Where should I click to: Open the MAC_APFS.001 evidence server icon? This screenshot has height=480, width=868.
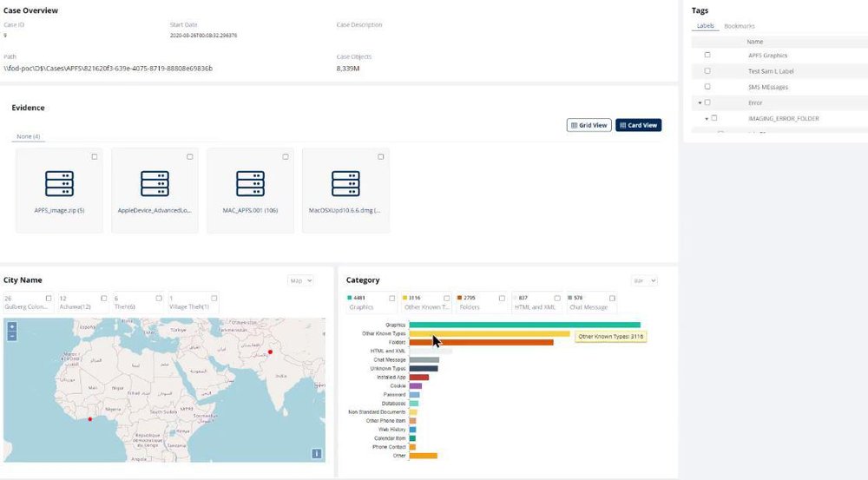250,184
